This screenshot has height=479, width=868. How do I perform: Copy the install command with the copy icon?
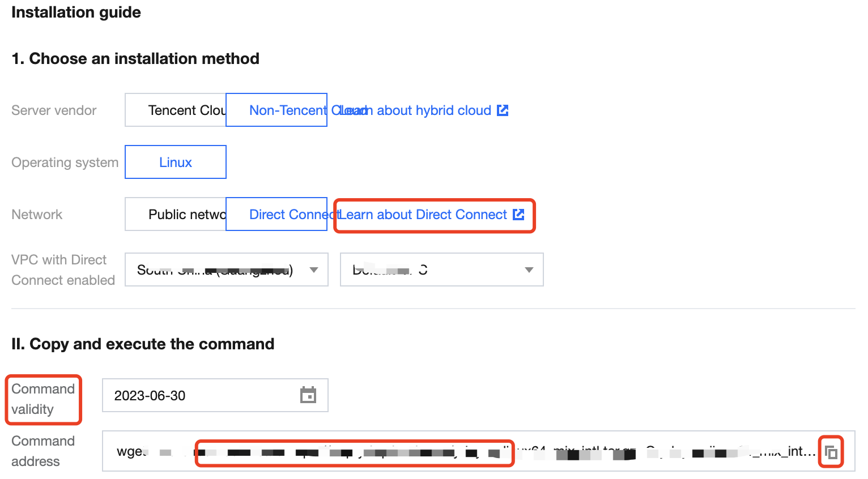click(x=831, y=452)
